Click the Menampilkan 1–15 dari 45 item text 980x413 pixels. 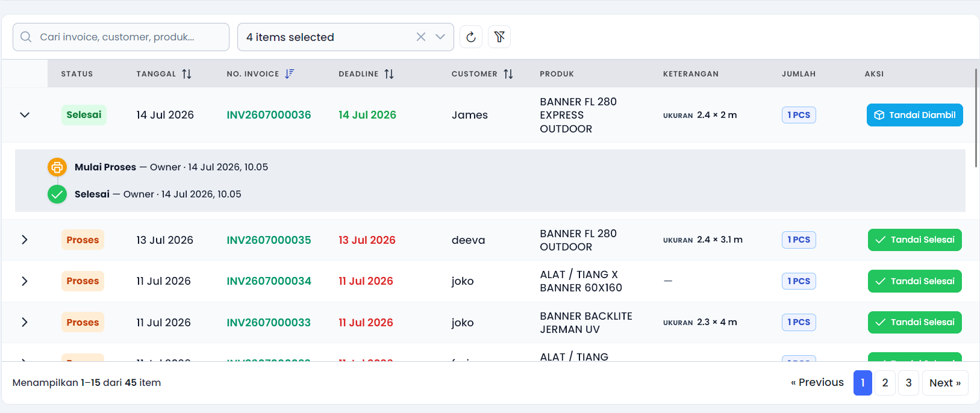coord(87,383)
